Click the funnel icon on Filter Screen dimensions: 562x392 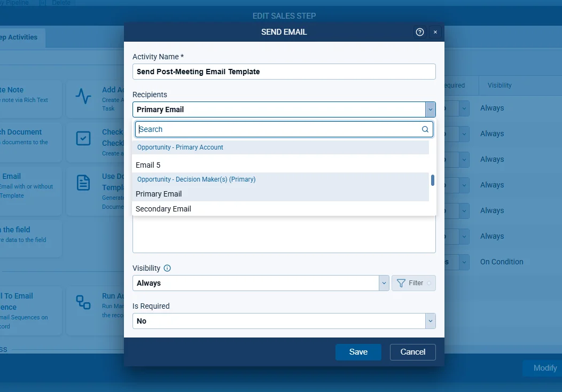point(401,284)
